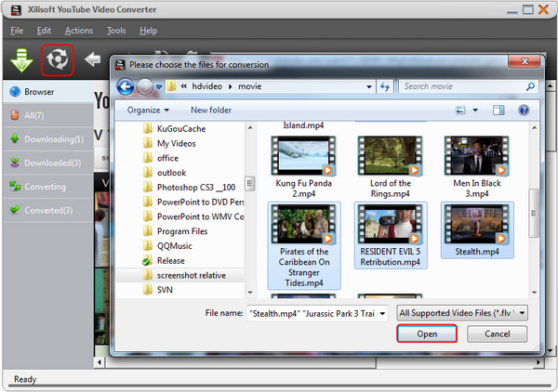The width and height of the screenshot is (558, 392).
Task: Select All(7) in the sidebar
Action: pyautogui.click(x=48, y=115)
